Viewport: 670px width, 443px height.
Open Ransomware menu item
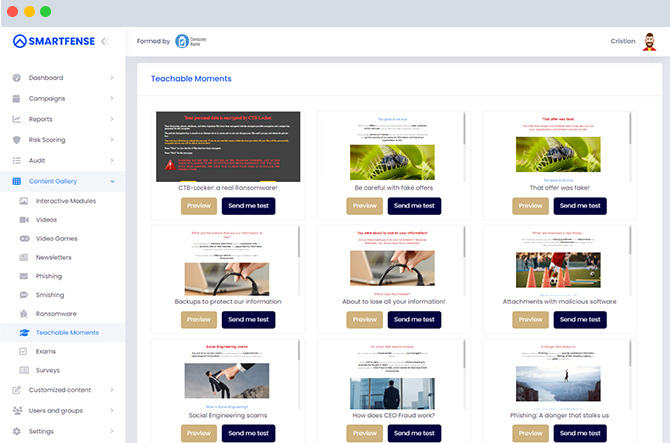[x=62, y=314]
